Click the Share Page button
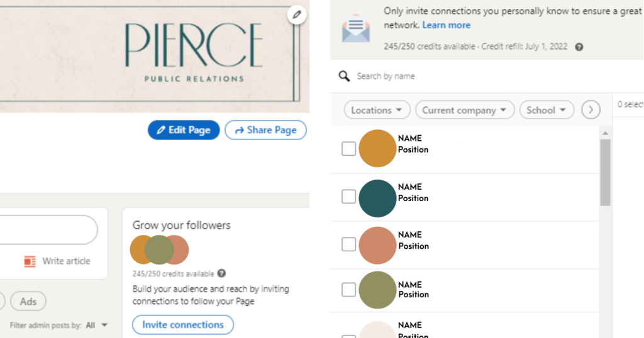644x338 pixels. [x=266, y=130]
